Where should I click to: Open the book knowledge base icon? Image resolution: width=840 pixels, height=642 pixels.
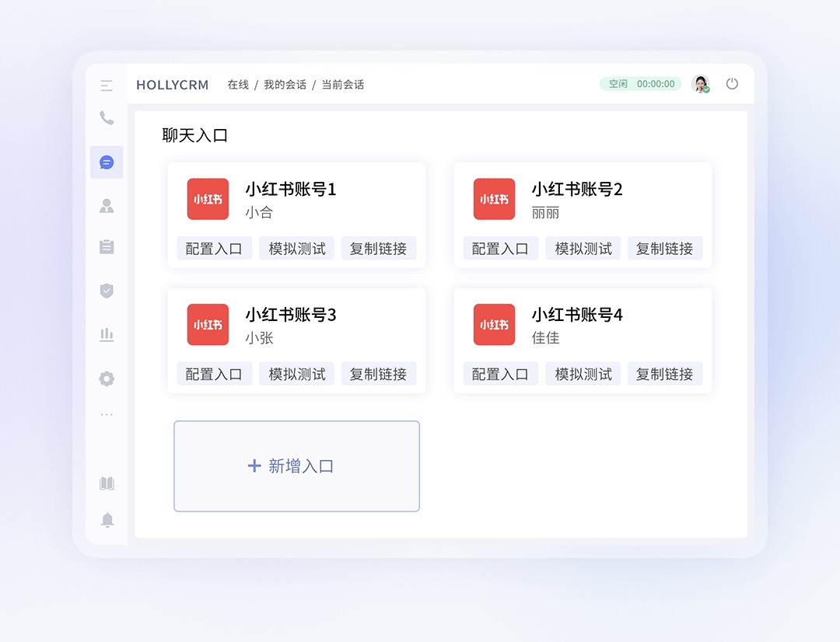pos(107,483)
